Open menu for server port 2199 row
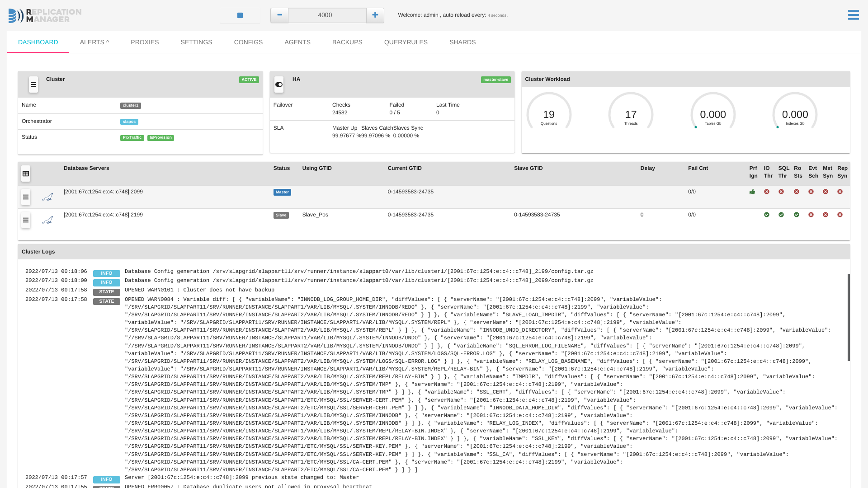This screenshot has width=868, height=488. 26,220
